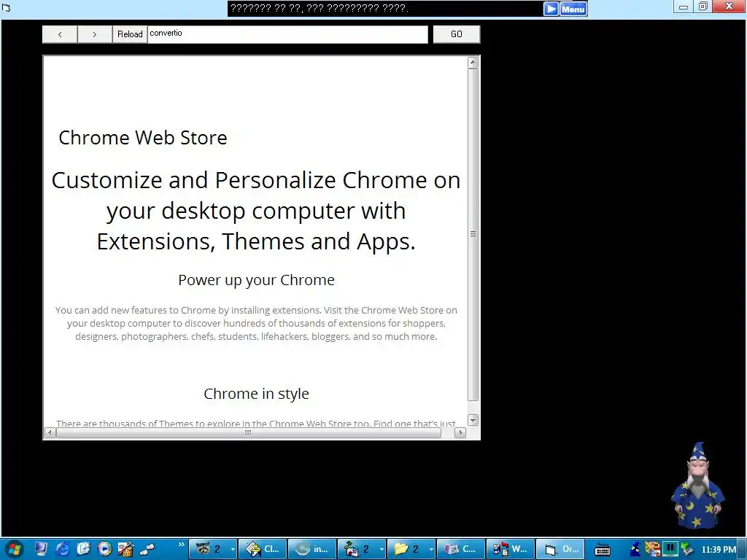Switch to the 'W...' taskbar window

[510, 549]
